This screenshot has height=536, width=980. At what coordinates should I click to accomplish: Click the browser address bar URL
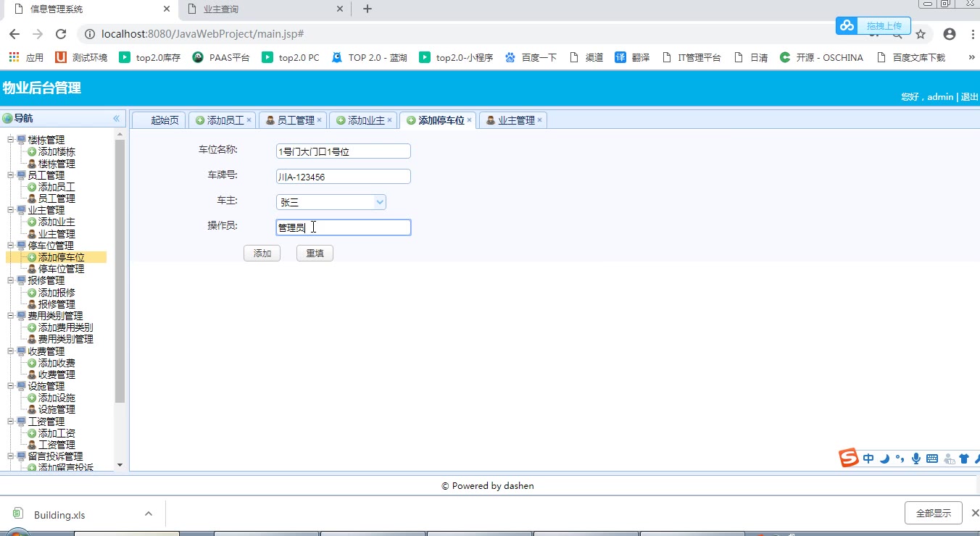pos(202,34)
